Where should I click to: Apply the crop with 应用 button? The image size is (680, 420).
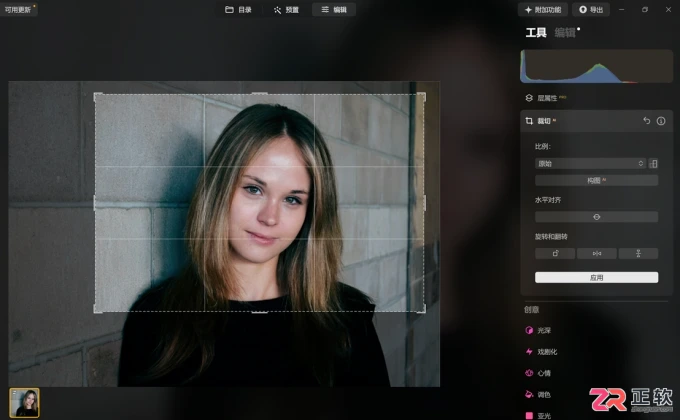click(x=596, y=278)
